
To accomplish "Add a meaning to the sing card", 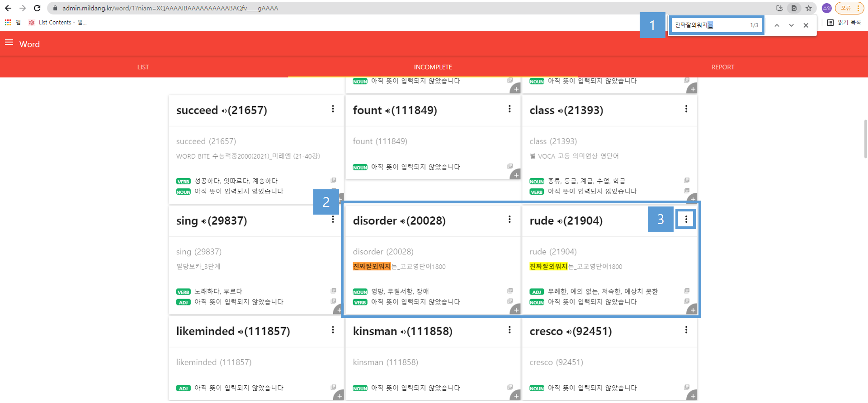I will pyautogui.click(x=339, y=310).
